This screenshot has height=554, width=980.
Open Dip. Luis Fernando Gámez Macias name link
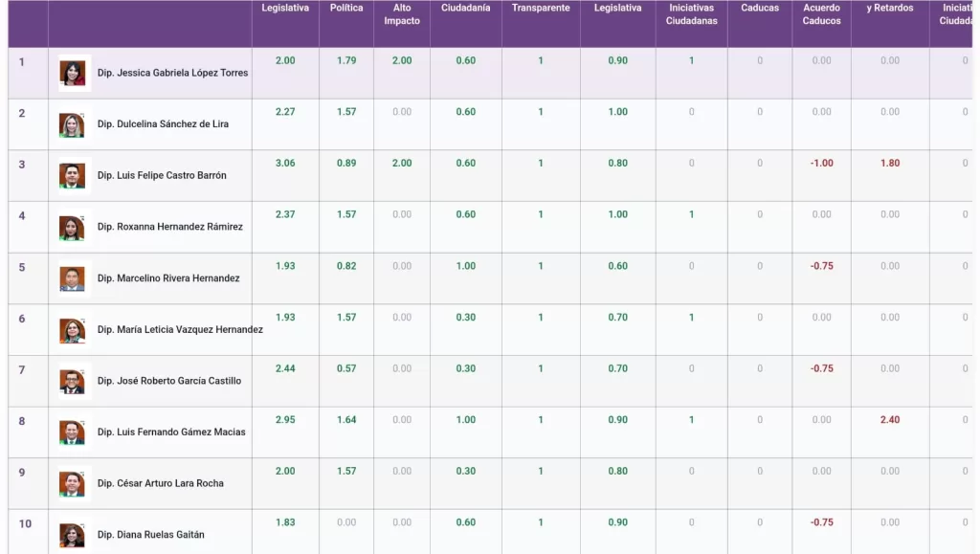[x=171, y=432]
